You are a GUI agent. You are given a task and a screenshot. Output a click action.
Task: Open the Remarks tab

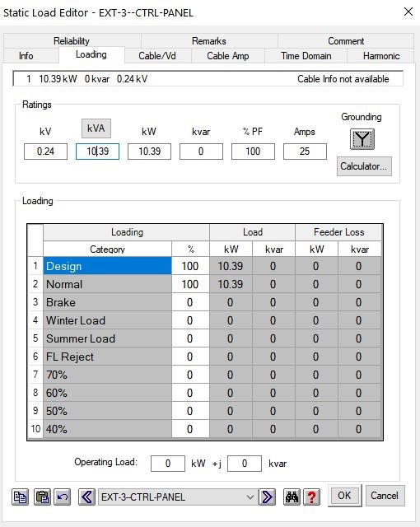tap(209, 40)
